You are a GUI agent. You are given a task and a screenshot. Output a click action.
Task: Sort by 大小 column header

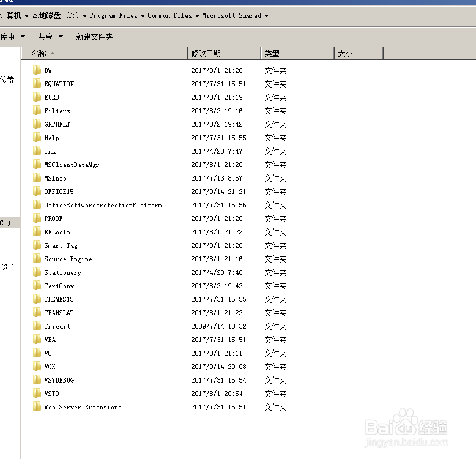coord(359,53)
